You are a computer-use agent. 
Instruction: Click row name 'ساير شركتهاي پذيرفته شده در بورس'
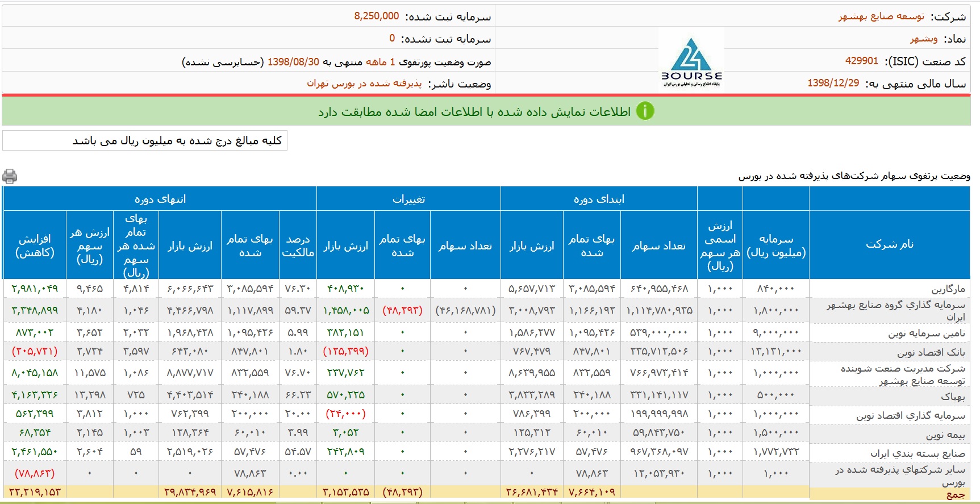[900, 476]
